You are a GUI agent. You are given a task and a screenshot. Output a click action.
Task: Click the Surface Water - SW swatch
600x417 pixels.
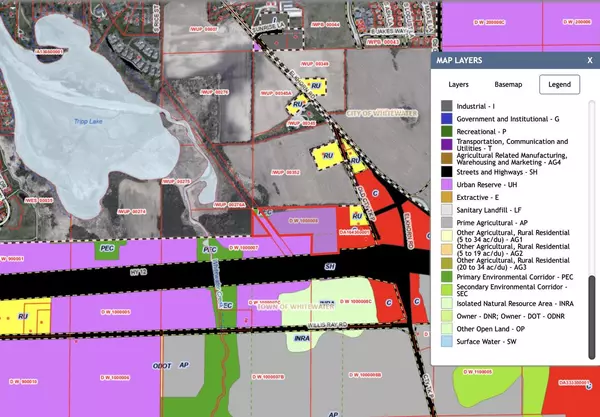click(447, 340)
